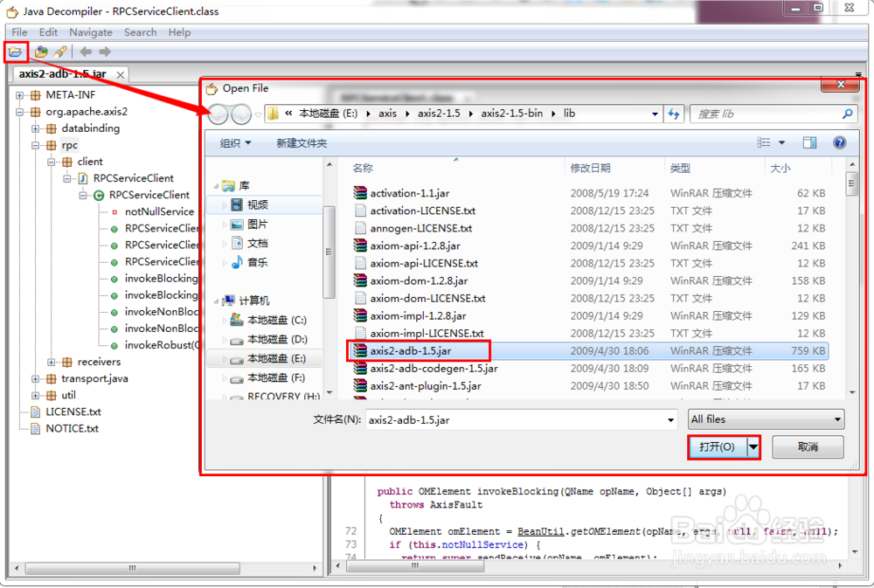The image size is (874, 588).
Task: Select activation-LICENSE.txt file
Action: pyautogui.click(x=422, y=211)
